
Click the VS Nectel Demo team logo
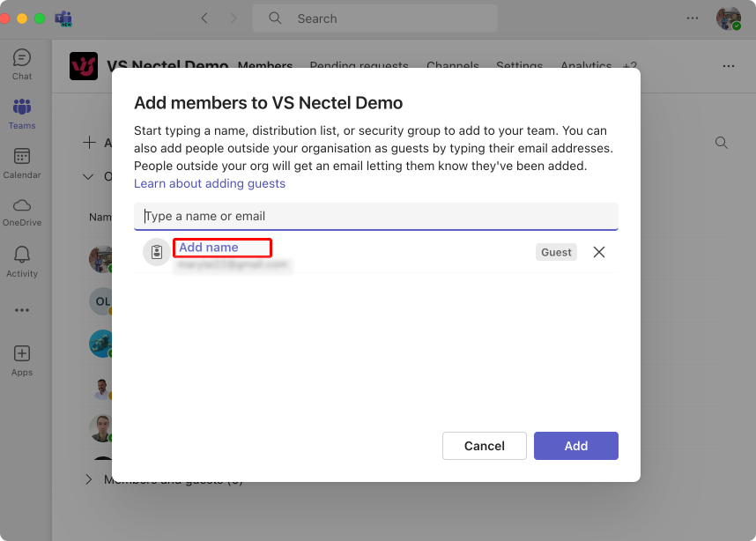point(84,66)
